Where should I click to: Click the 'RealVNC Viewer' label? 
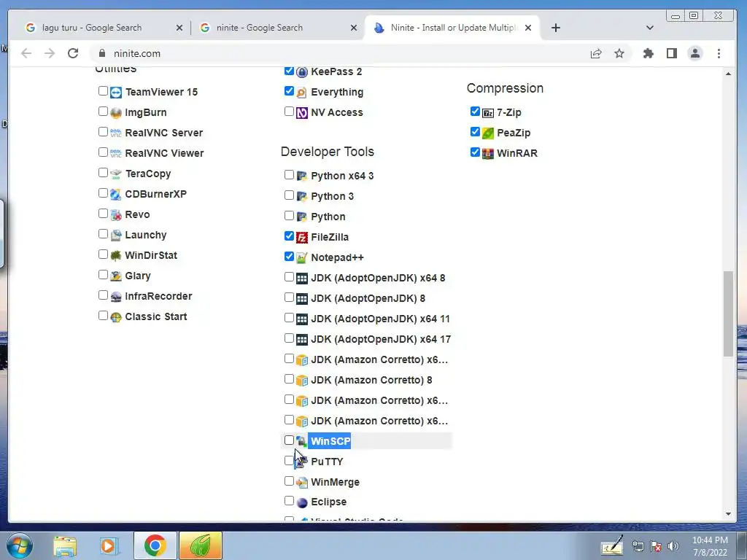(164, 153)
